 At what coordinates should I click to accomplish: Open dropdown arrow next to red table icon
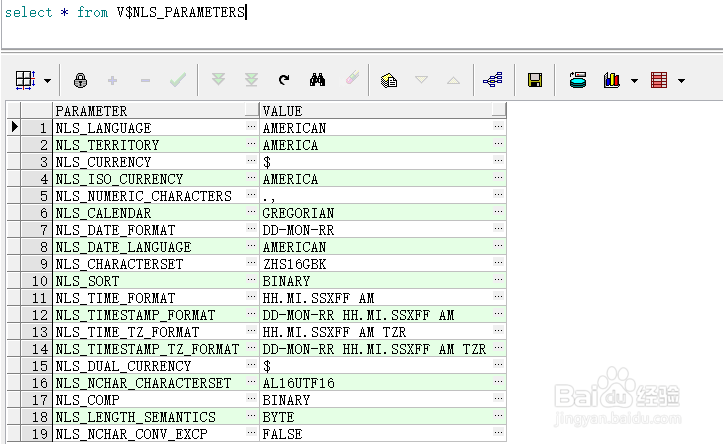[x=682, y=81]
